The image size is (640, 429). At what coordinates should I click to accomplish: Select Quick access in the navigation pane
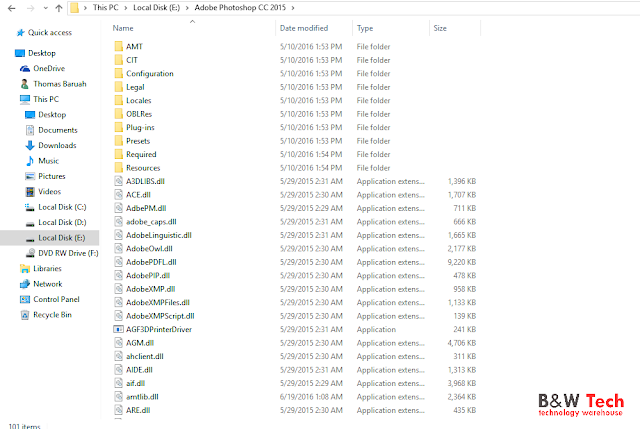coord(44,33)
